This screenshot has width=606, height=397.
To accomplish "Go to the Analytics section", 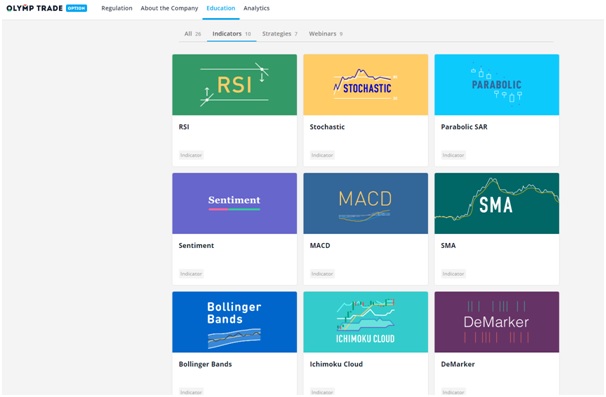I will 257,8.
